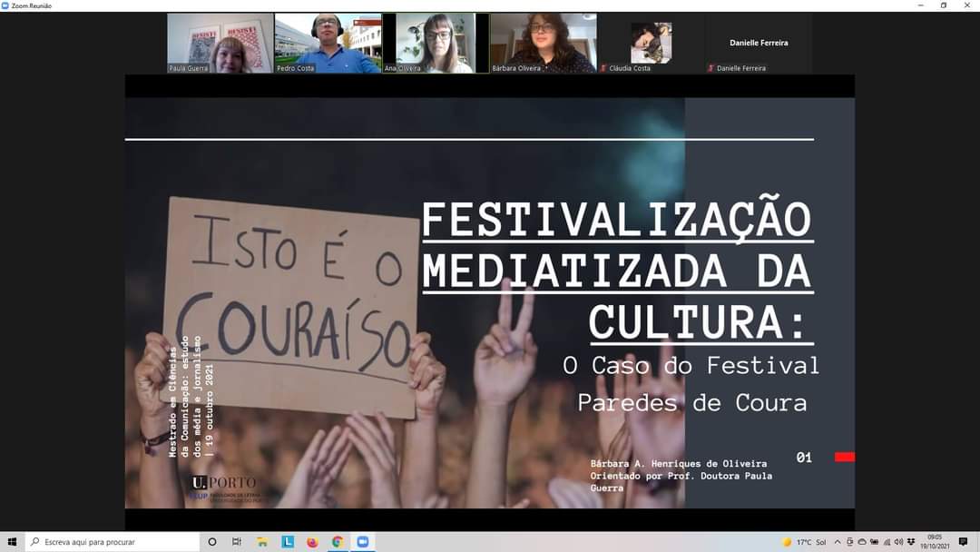This screenshot has width=980, height=552.
Task: Click the screen-capture tray icon beside the chevron
Action: 850,542
